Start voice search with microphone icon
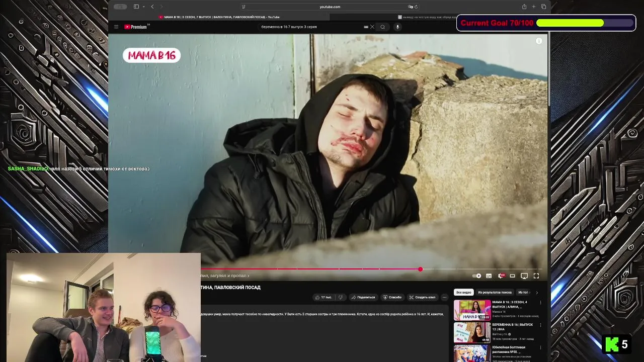Screen dimensions: 644x362 [397, 27]
